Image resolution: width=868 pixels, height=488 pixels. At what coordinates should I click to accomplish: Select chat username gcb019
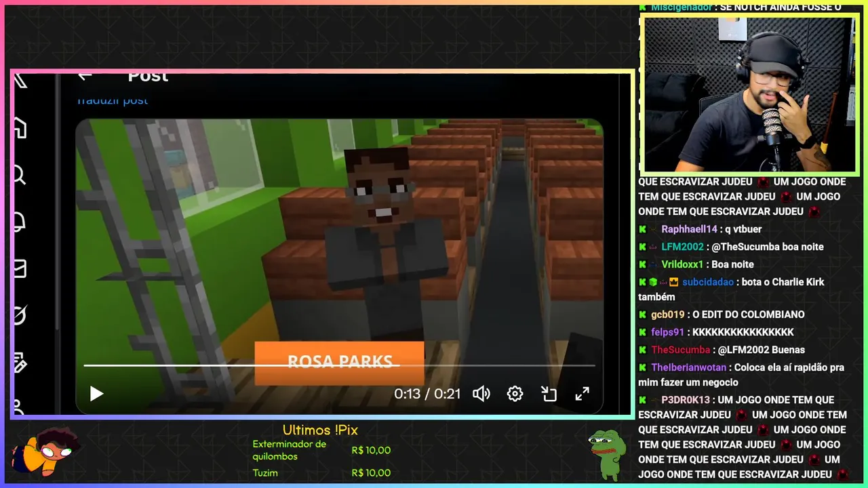click(x=668, y=314)
